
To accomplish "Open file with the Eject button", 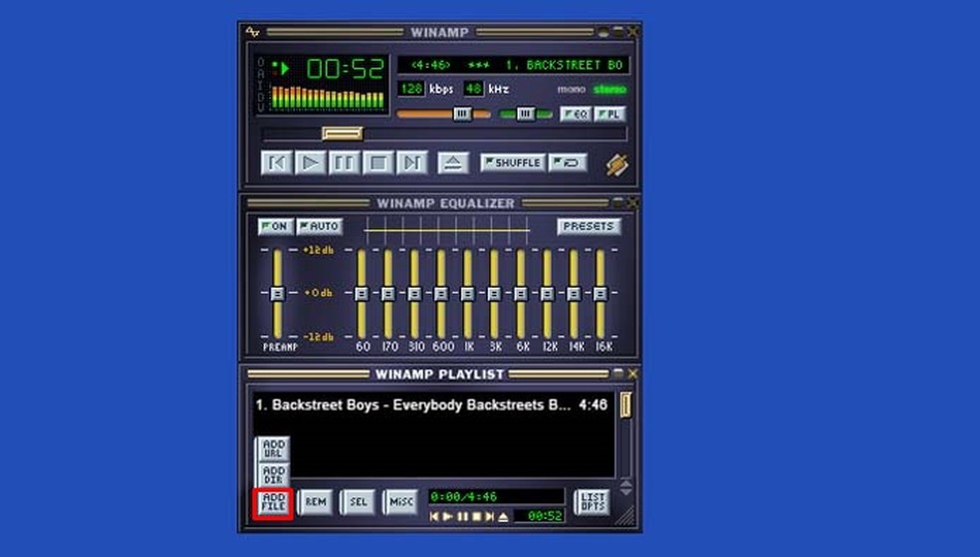I will pyautogui.click(x=453, y=162).
